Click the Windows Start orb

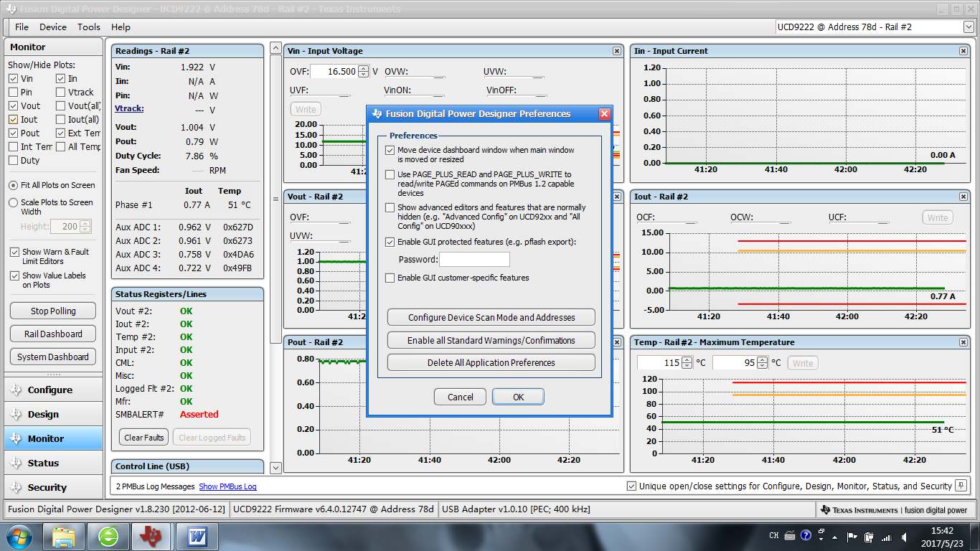click(18, 536)
